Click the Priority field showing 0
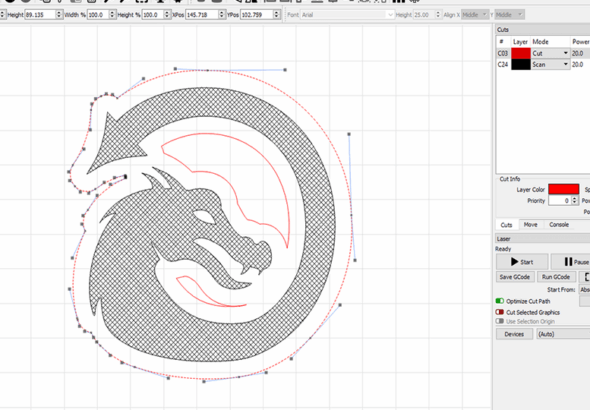The image size is (590, 410). [560, 200]
